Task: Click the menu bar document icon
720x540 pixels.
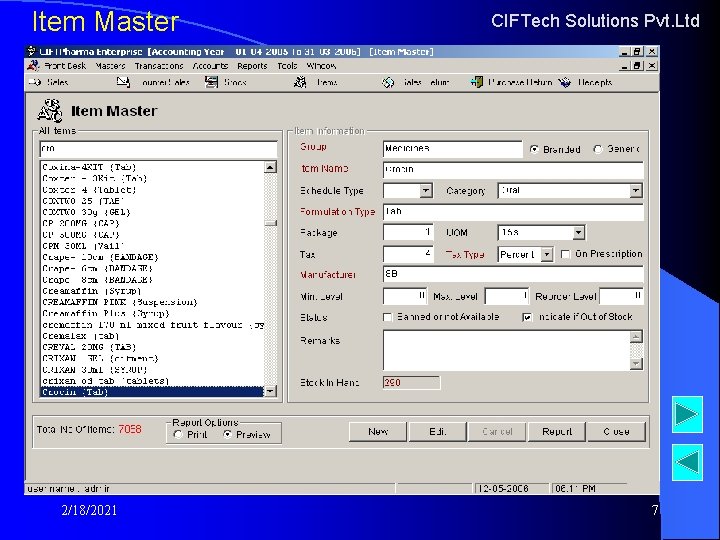Action: coord(33,66)
